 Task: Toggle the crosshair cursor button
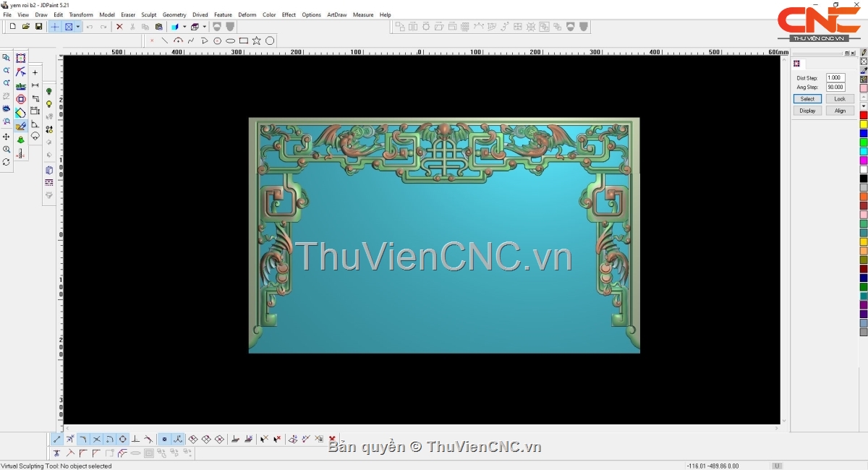[55, 27]
